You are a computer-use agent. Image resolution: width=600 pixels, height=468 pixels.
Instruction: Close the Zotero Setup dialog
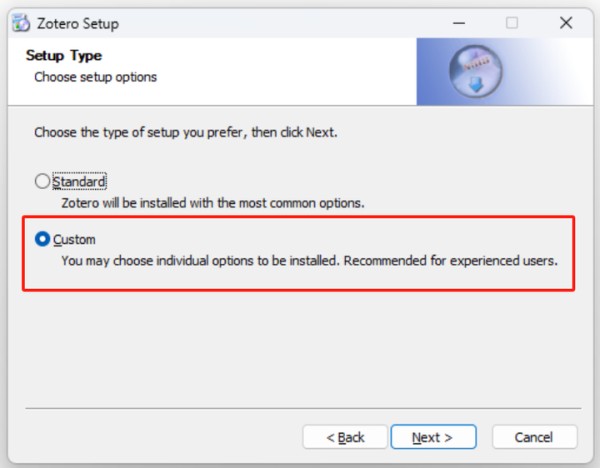coord(566,23)
